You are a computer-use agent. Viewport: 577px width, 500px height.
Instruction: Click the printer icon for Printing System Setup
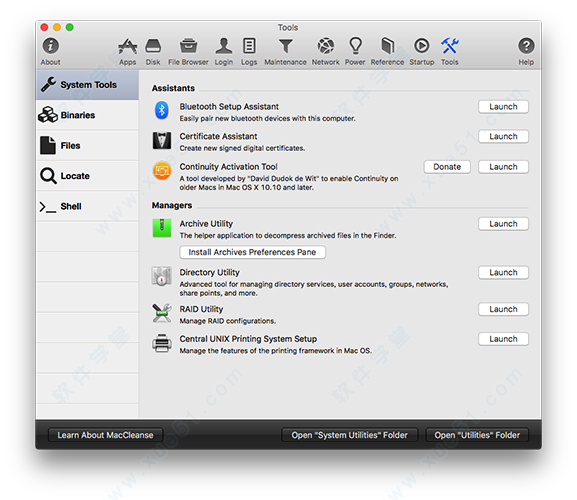162,343
